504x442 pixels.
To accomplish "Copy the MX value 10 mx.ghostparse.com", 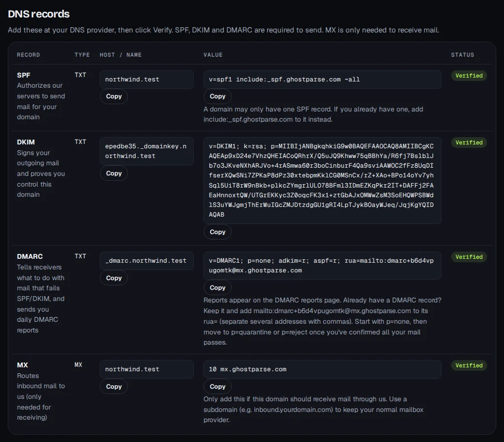I will (x=218, y=387).
